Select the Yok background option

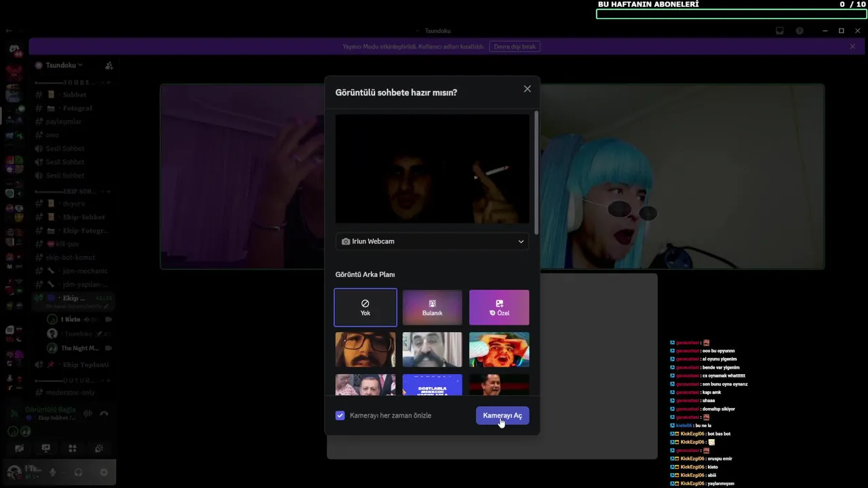point(366,308)
